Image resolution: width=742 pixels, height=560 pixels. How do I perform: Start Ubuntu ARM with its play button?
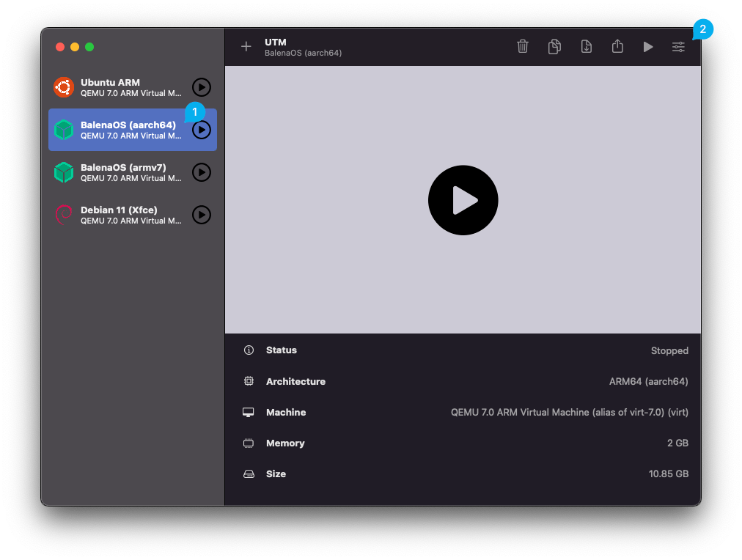[201, 87]
